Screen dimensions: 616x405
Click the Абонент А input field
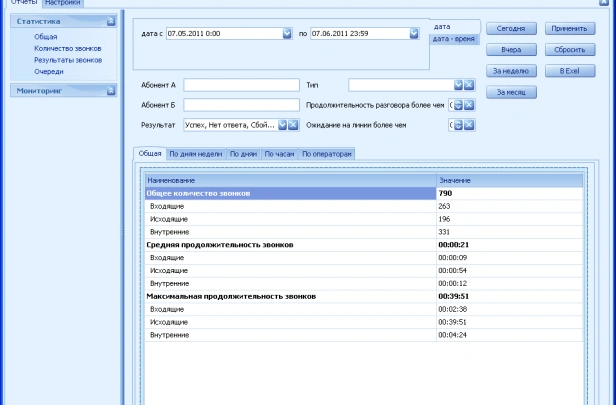click(241, 85)
